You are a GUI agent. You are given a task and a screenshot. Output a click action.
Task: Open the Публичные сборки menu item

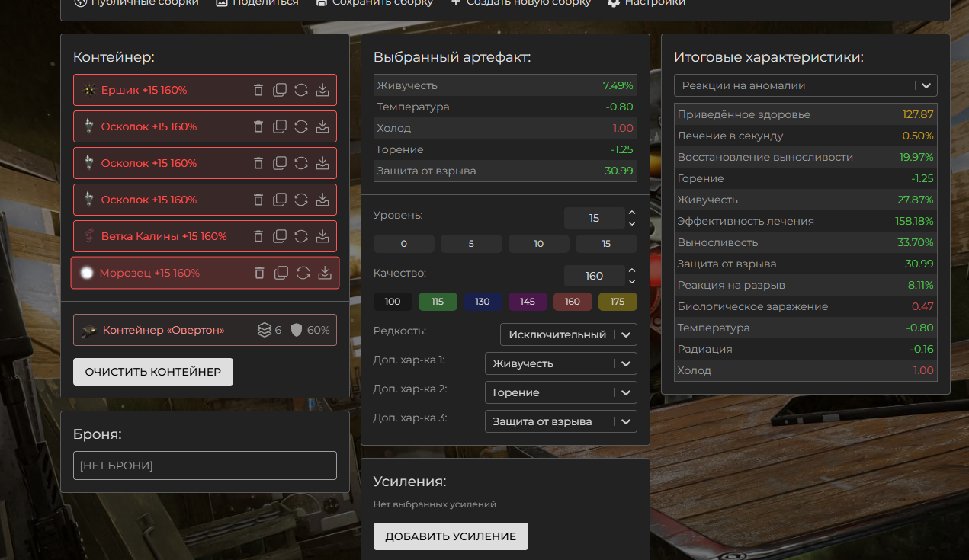[136, 2]
